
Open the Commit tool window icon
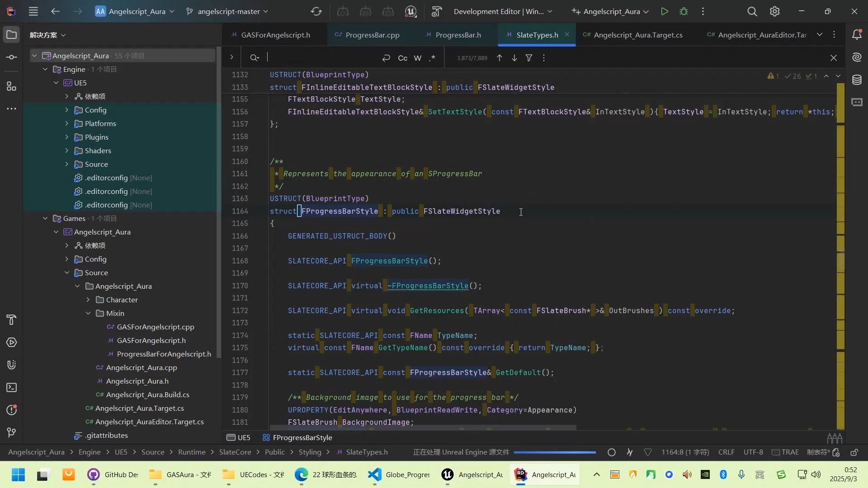pos(11,56)
